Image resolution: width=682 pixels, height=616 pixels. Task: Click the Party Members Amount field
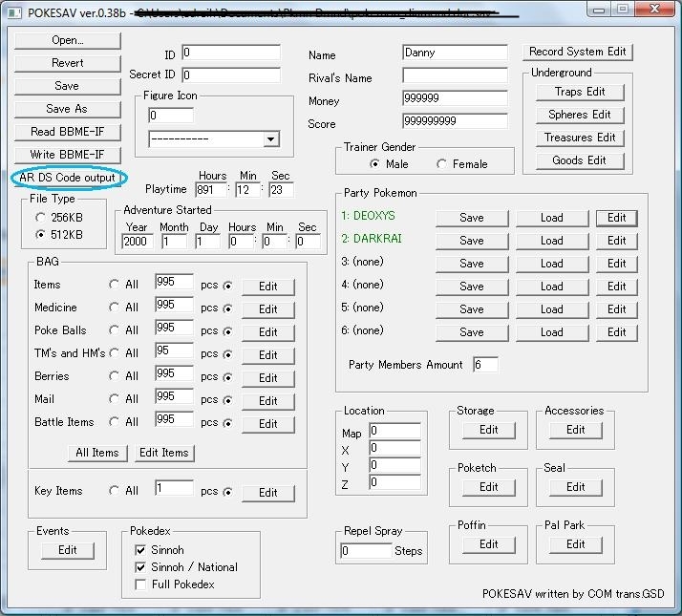pyautogui.click(x=485, y=365)
